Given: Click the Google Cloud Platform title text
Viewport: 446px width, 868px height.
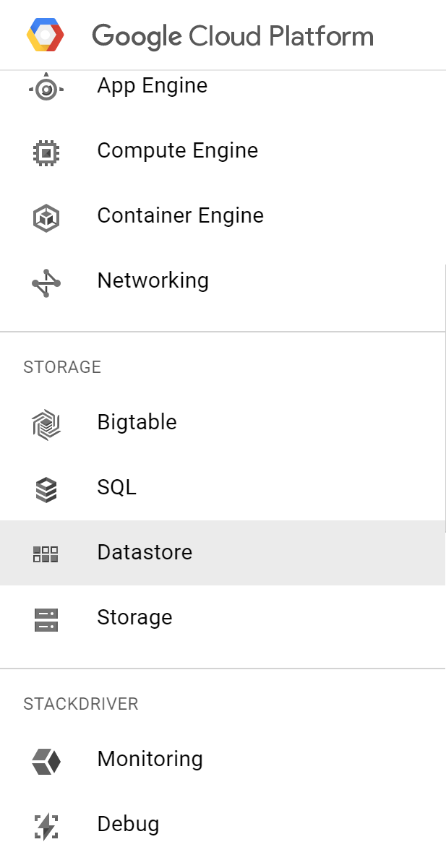Looking at the screenshot, I should 233,36.
